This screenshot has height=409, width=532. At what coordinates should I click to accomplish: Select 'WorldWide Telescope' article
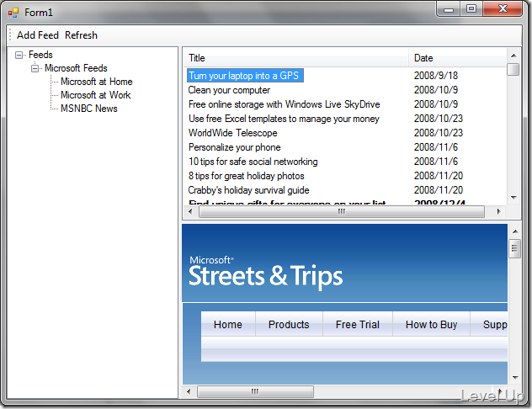(232, 133)
